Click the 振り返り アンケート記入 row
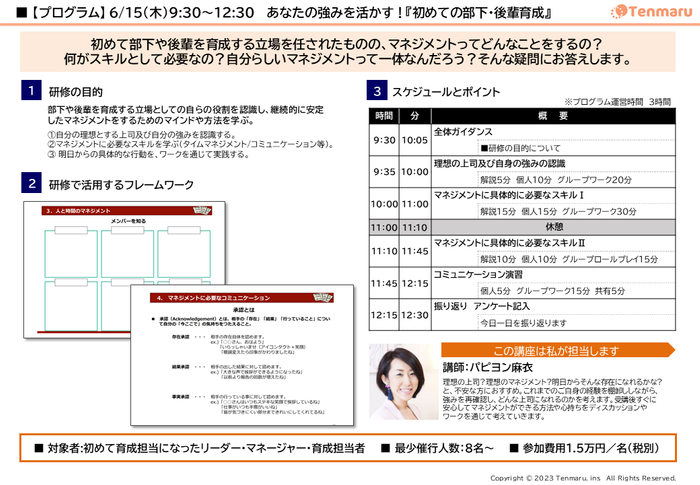 pyautogui.click(x=522, y=315)
